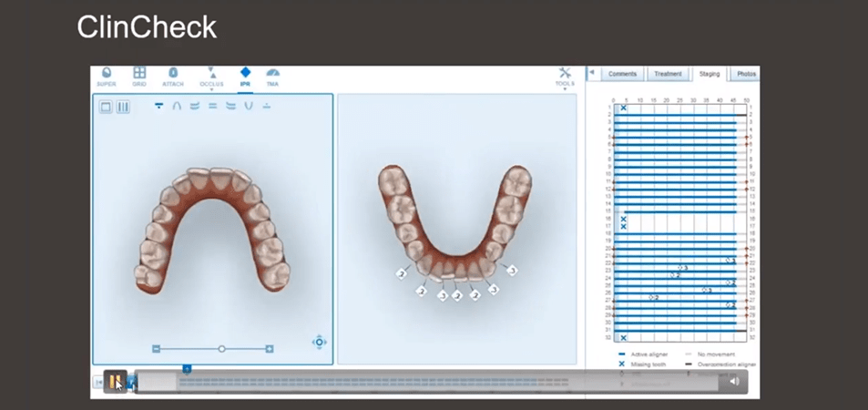Select the IPR tool
The height and width of the screenshot is (410, 868).
click(245, 77)
